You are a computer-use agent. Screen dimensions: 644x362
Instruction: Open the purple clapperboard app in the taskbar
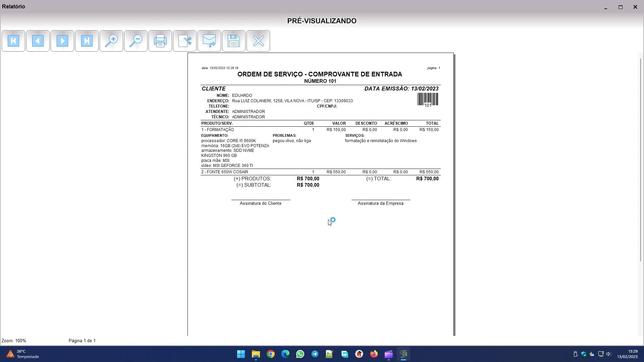(x=388, y=354)
